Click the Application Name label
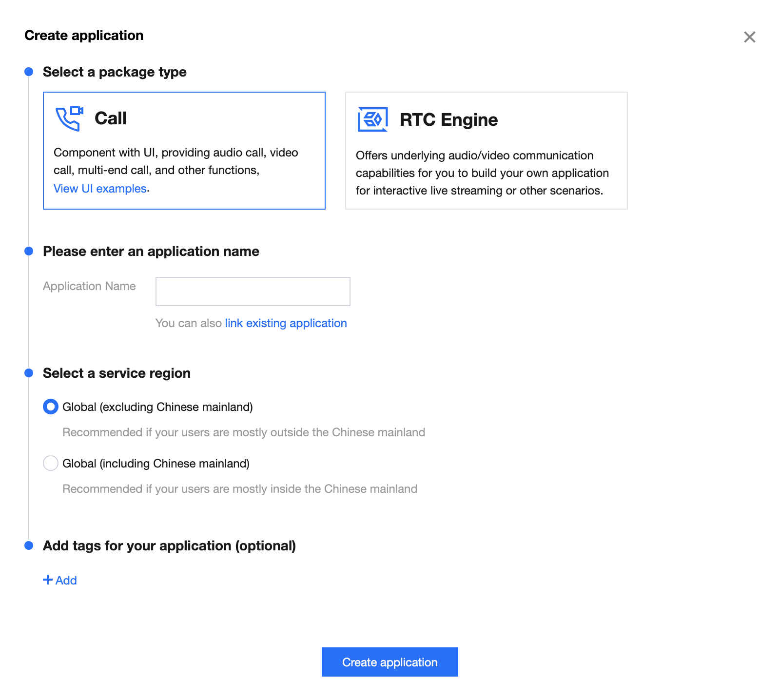Viewport: 779px width, 700px height. 89,286
